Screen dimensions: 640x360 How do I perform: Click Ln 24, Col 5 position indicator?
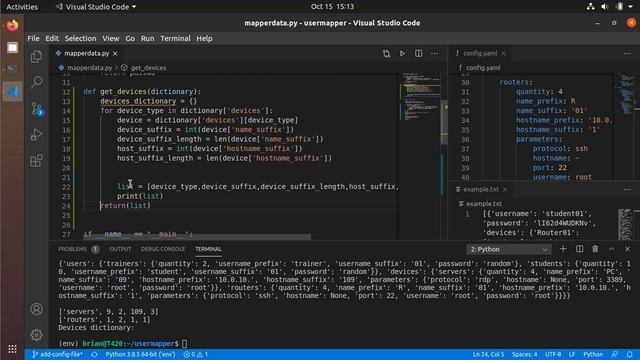[x=488, y=354]
